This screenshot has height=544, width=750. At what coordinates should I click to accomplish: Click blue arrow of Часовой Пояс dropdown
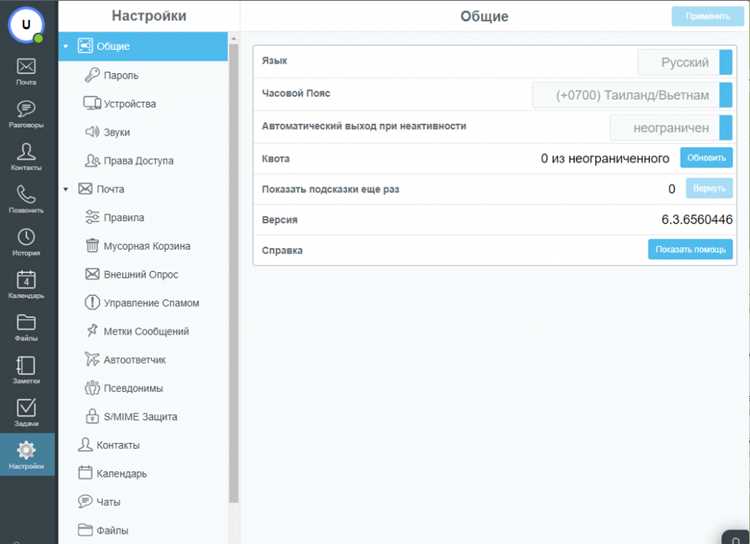click(x=726, y=95)
